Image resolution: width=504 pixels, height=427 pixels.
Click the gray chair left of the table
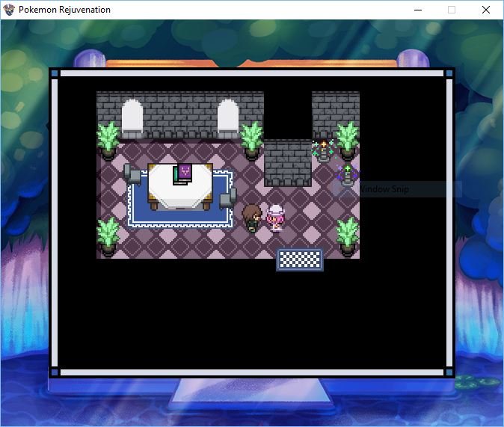click(x=132, y=173)
